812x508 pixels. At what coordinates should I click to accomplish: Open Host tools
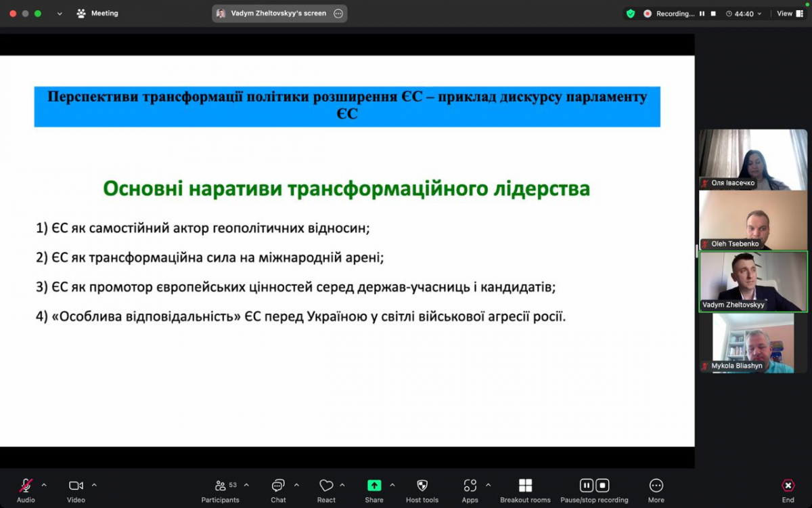pos(422,486)
